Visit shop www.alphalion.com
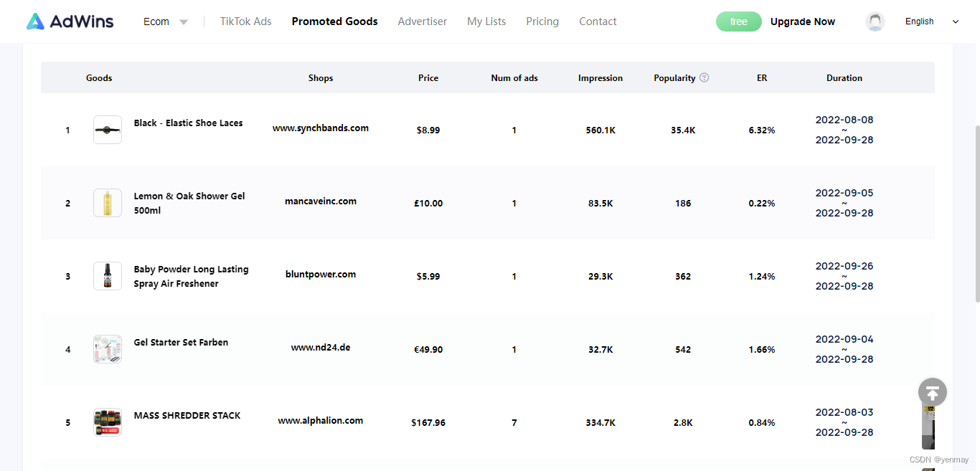 point(321,421)
